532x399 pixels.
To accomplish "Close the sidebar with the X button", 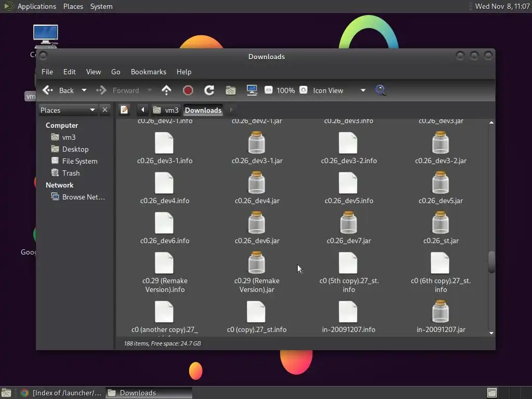I will [x=105, y=110].
